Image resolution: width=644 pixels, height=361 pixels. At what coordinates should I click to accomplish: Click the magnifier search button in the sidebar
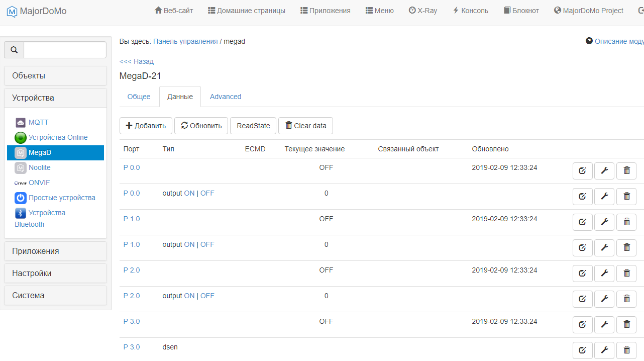[x=14, y=50]
